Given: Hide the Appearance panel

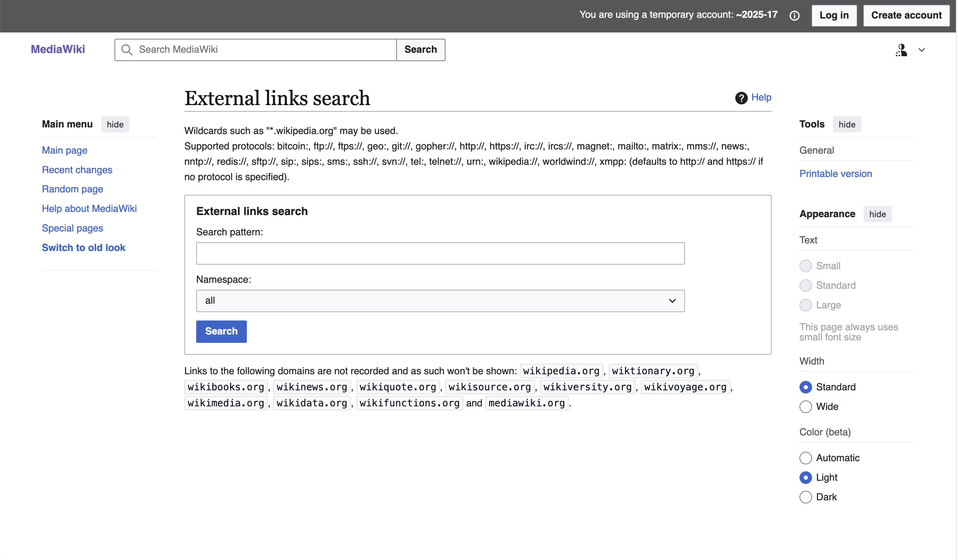Looking at the screenshot, I should (877, 214).
